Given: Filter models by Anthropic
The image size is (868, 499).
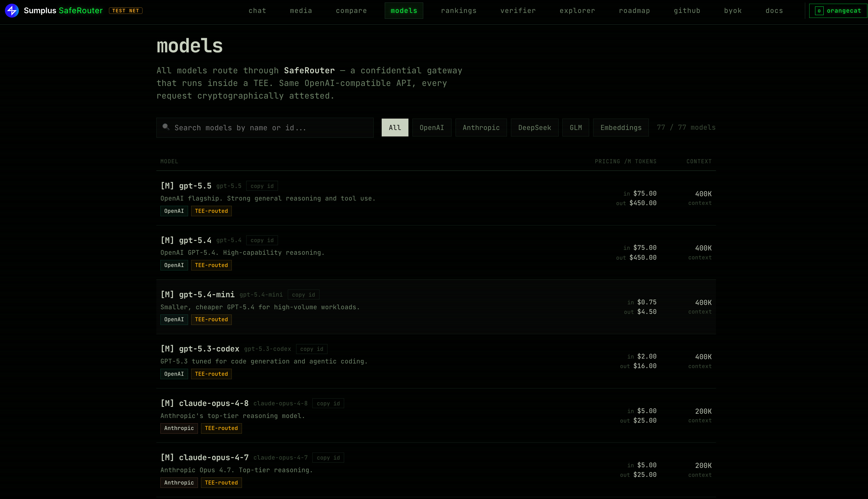Looking at the screenshot, I should coord(481,128).
